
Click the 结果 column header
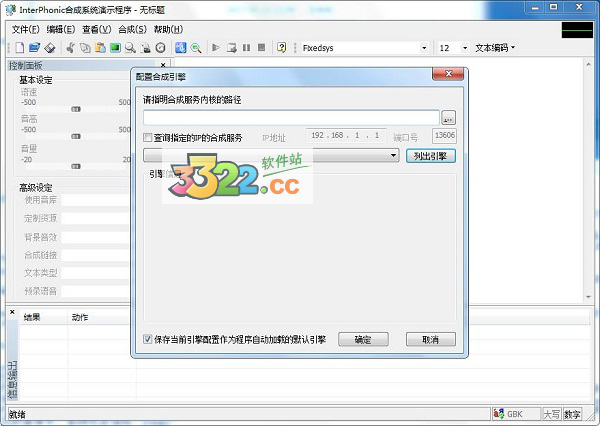(43, 317)
